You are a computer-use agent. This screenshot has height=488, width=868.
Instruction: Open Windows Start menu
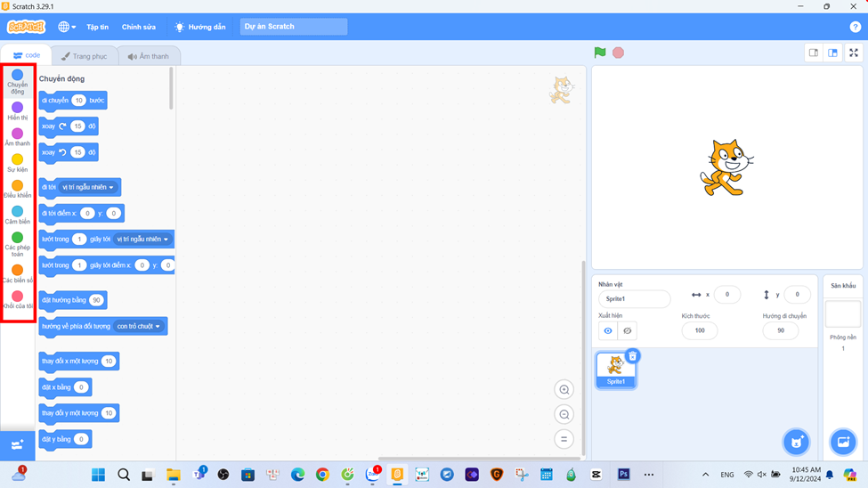pos(98,475)
